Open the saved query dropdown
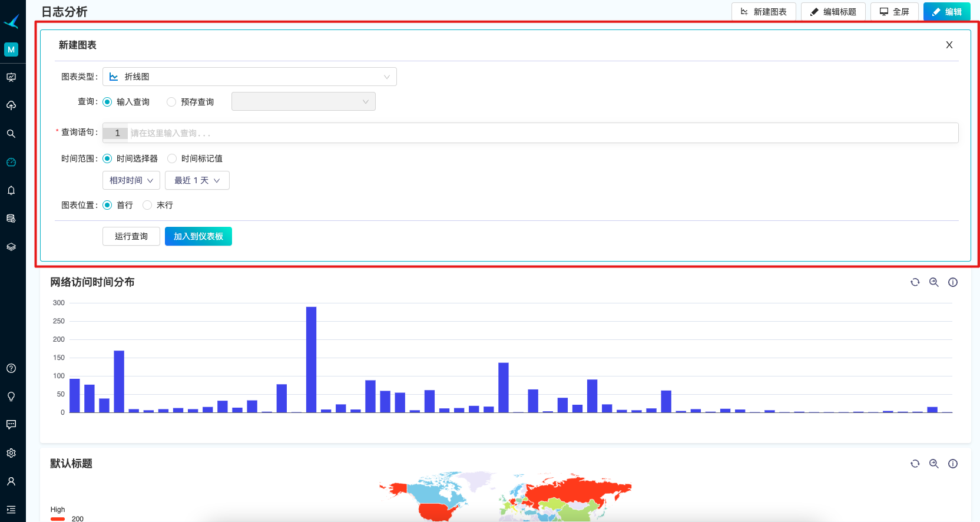The width and height of the screenshot is (980, 522). (303, 101)
